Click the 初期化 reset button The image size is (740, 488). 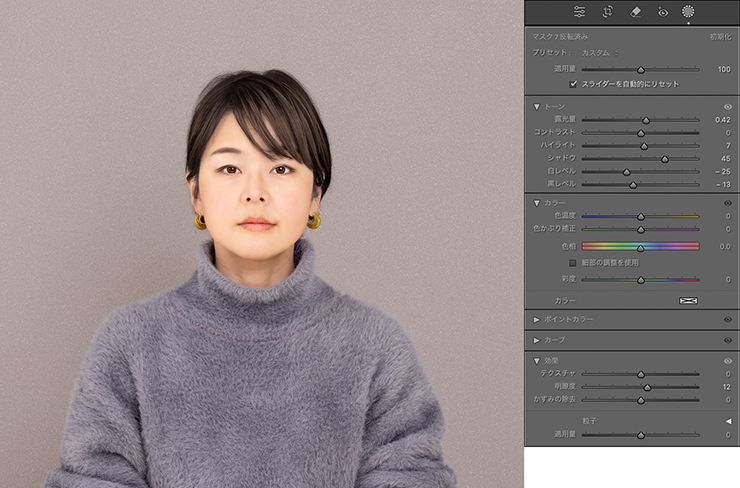pos(719,36)
